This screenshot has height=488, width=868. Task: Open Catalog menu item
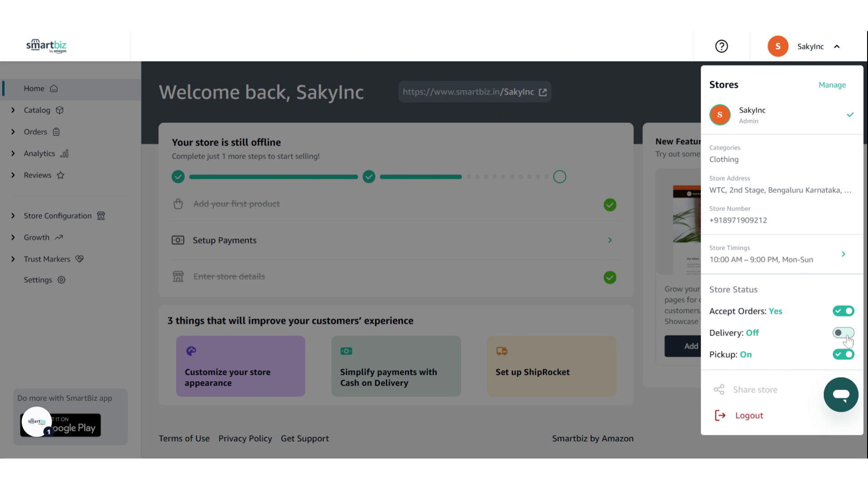[37, 110]
